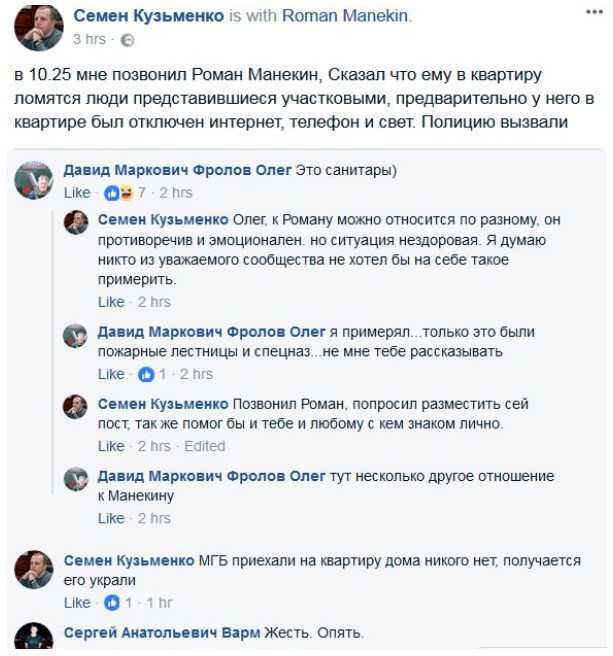The height and width of the screenshot is (656, 613).
Task: Click the thumbs-up icon on пожарные лестницы comment
Action: point(146,374)
